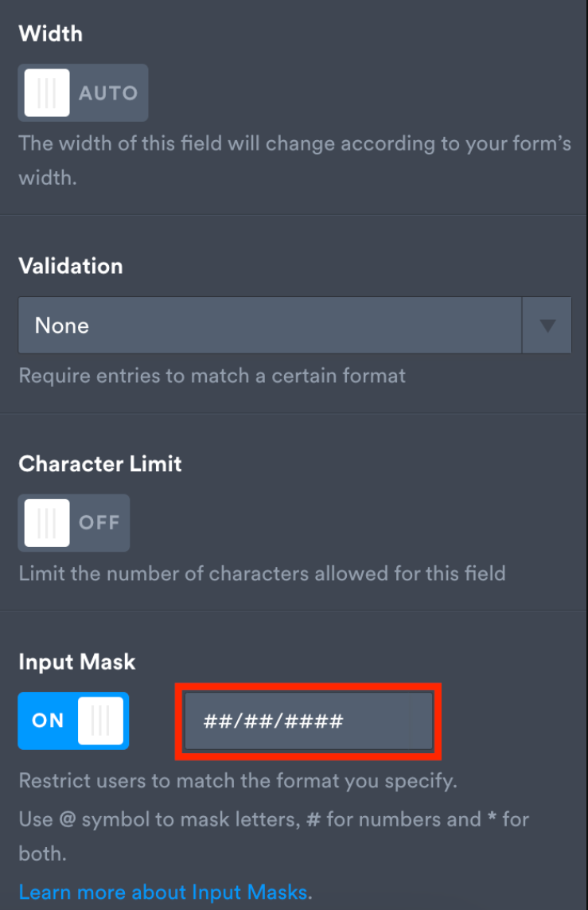The width and height of the screenshot is (588, 910).
Task: Click the input mask field ##/##/####
Action: click(x=309, y=721)
